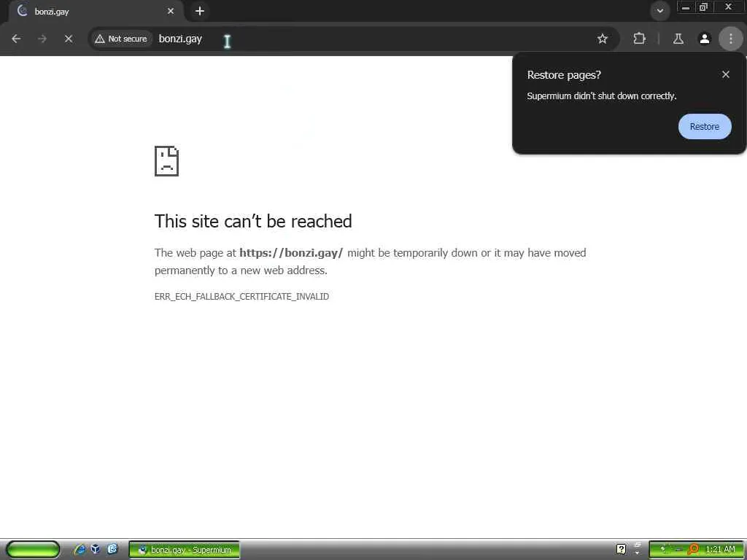Click 'This site can't be reached' heading

(253, 221)
